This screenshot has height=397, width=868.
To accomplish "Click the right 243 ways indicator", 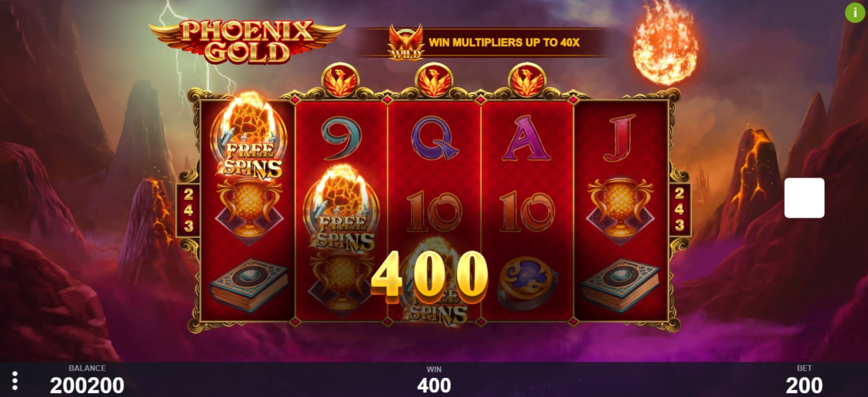I will (680, 210).
